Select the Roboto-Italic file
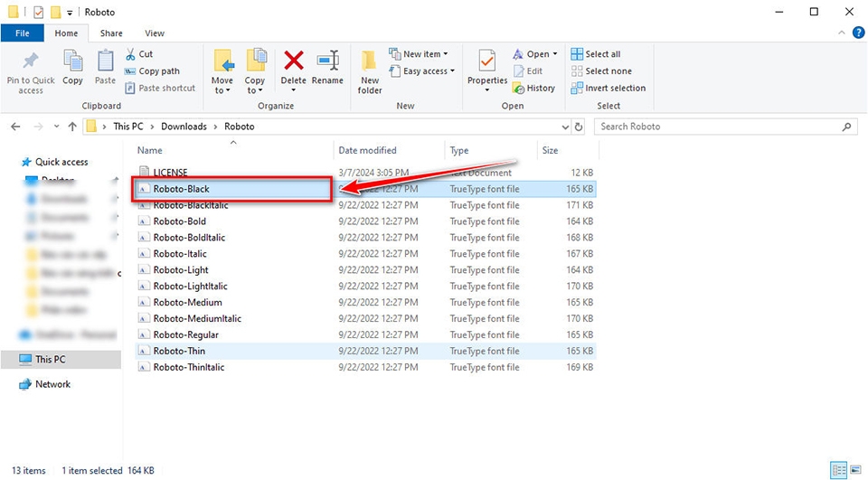Screen dimensions: 868x480 click(365, 254)
